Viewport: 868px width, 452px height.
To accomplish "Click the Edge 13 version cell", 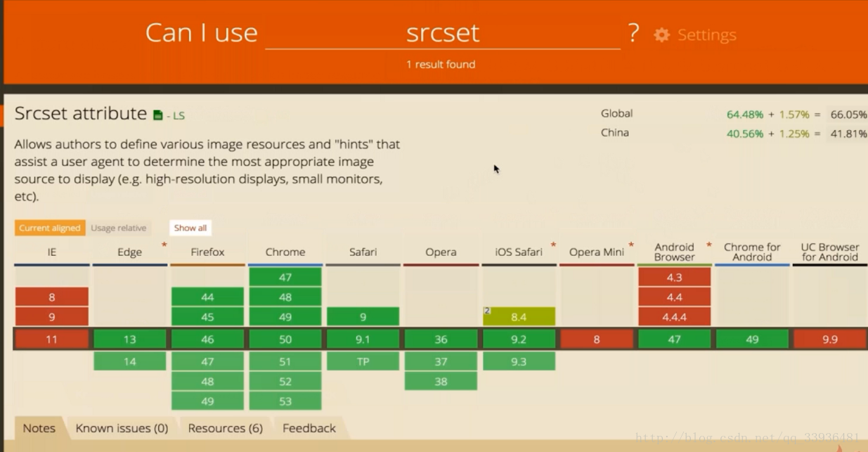I will 130,339.
